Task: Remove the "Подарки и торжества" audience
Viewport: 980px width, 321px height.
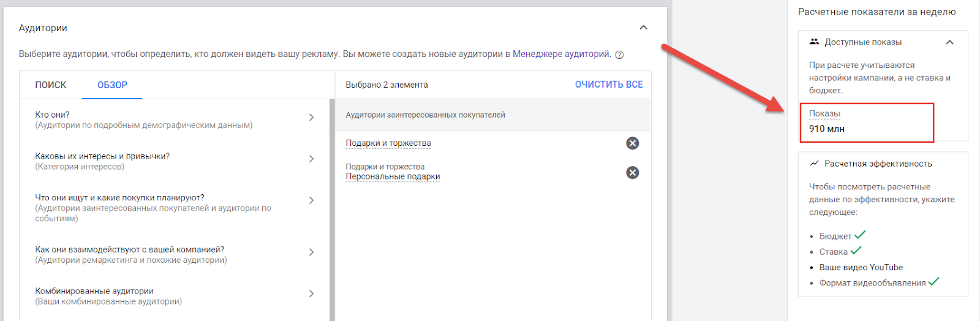Action: [633, 143]
